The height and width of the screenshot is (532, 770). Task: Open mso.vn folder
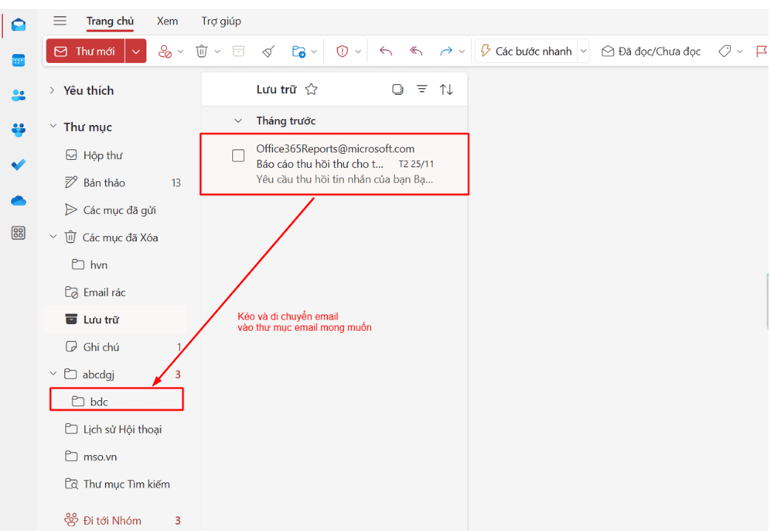116,457
